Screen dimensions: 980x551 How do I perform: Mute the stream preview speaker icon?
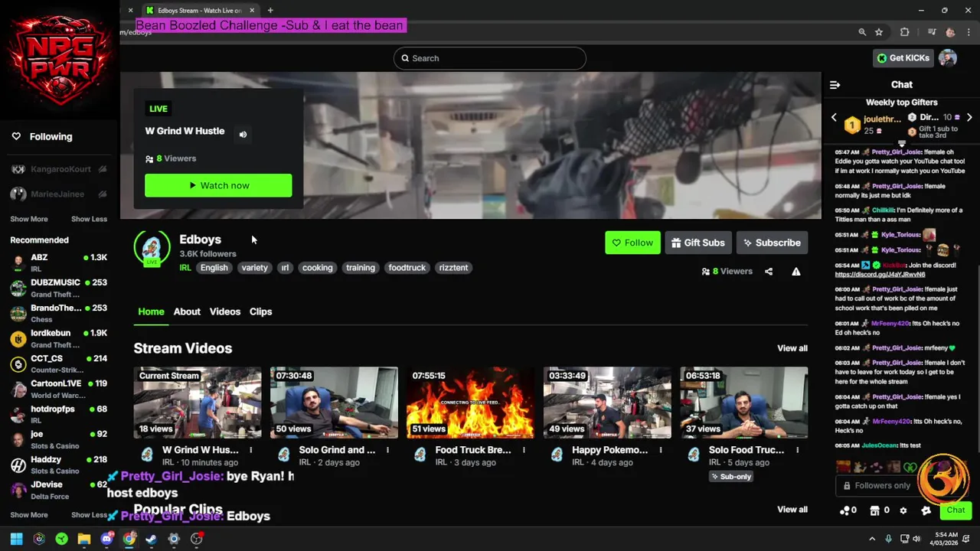pos(243,135)
